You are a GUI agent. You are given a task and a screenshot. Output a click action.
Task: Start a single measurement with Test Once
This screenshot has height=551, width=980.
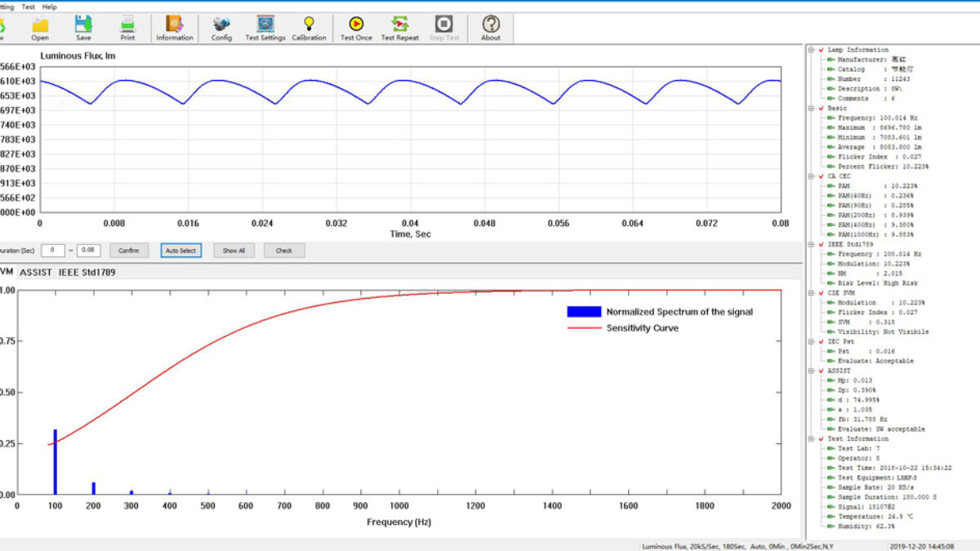[356, 28]
